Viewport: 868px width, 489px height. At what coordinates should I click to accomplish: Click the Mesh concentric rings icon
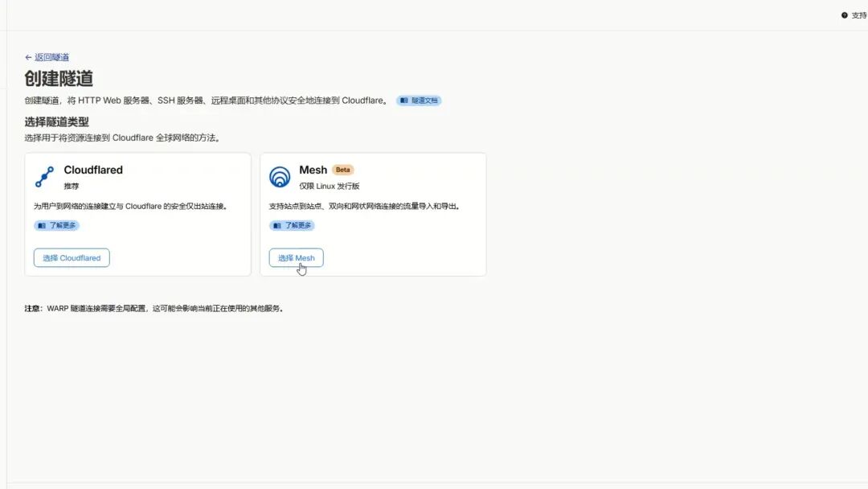coord(280,177)
